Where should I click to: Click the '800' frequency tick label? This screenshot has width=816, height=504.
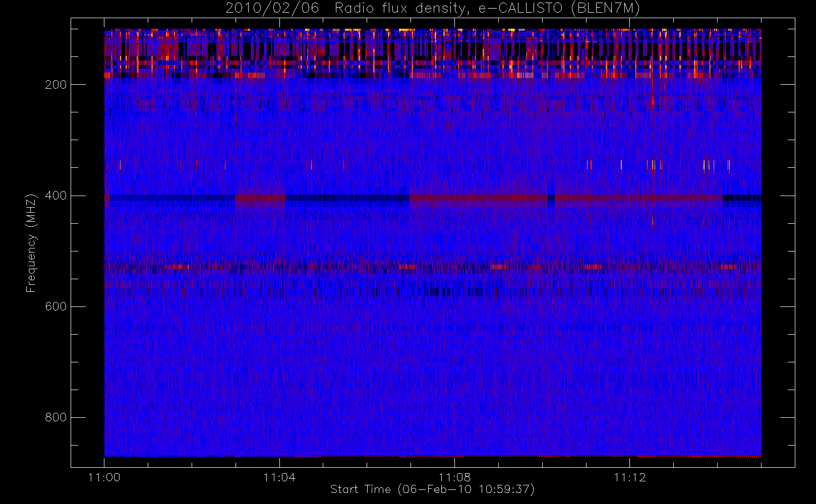click(56, 417)
